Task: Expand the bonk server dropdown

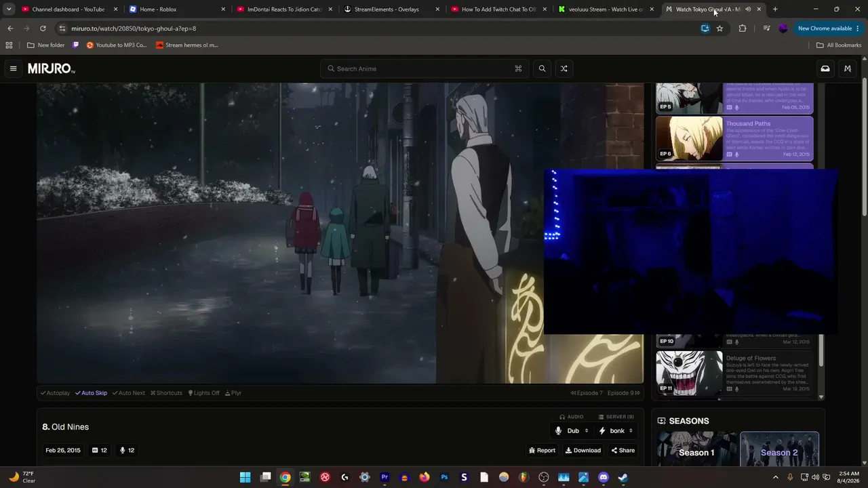Action: (x=616, y=430)
